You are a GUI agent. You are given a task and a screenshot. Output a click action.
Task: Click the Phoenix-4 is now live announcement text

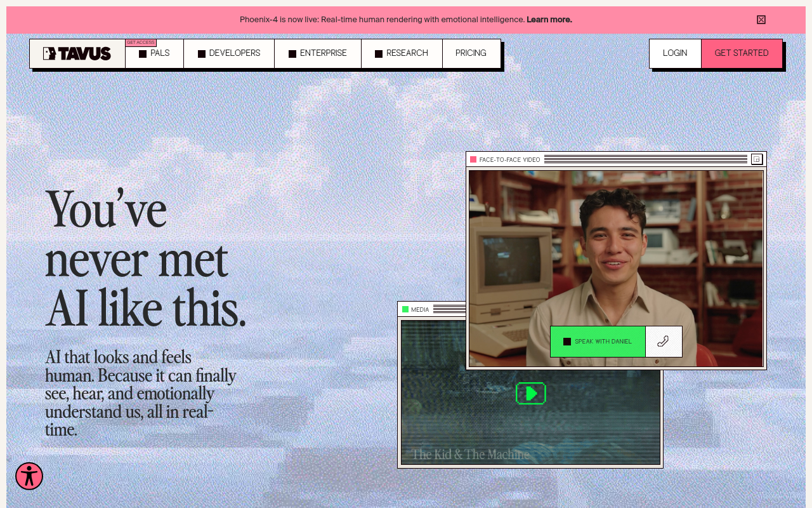click(383, 20)
